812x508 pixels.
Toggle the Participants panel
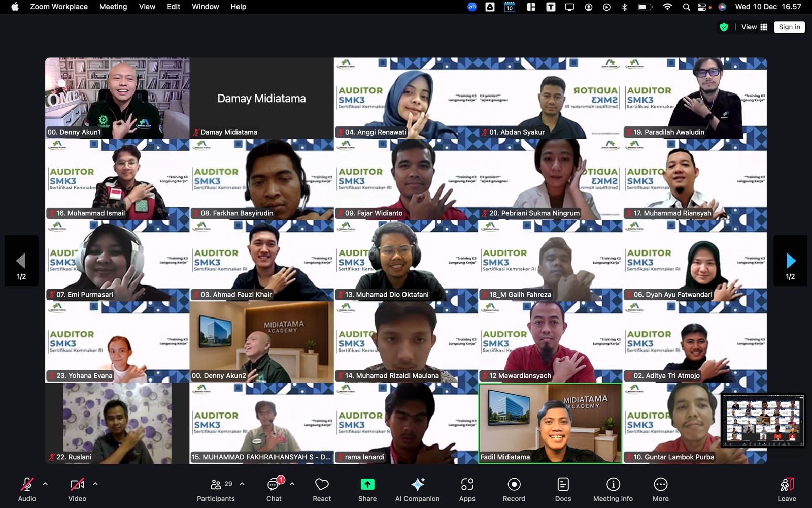click(x=216, y=490)
